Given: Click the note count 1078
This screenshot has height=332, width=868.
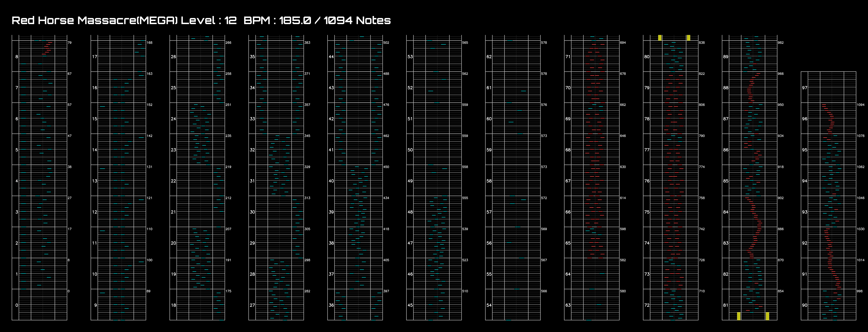Looking at the screenshot, I should coord(860,136).
